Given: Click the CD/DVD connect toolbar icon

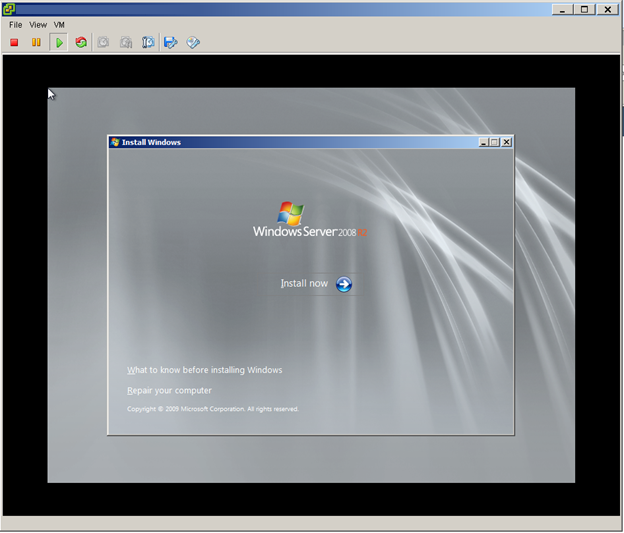Looking at the screenshot, I should coord(193,42).
